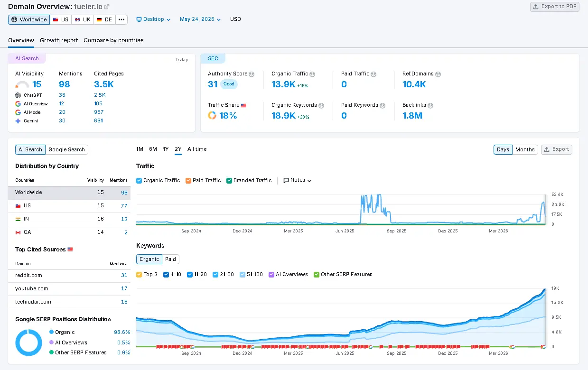Open the Desktop device dropdown
Image resolution: width=588 pixels, height=370 pixels.
coord(153,19)
